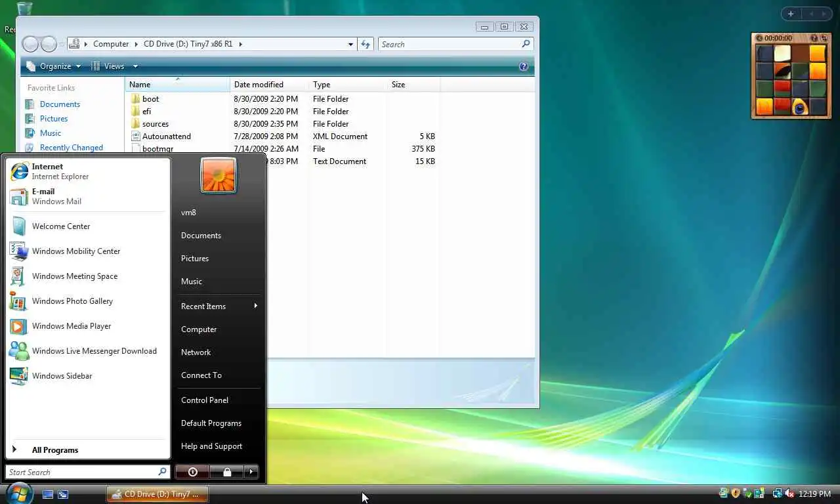Click the Refresh button beside address bar
840x504 pixels.
point(366,44)
